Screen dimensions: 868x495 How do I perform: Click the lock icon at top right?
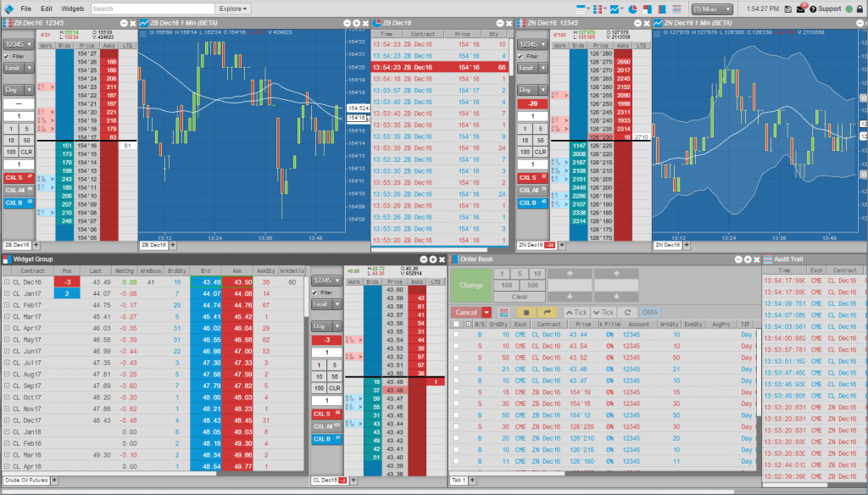click(x=860, y=8)
